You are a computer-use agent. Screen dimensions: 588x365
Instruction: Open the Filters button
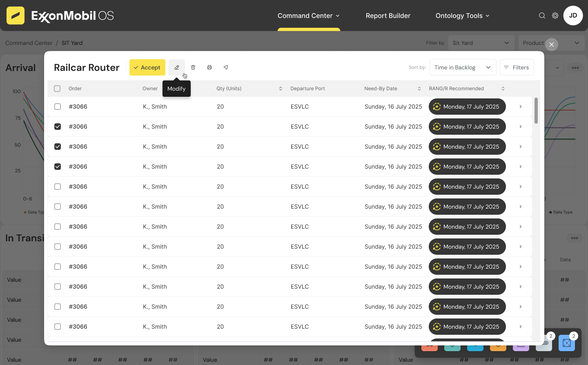point(517,67)
